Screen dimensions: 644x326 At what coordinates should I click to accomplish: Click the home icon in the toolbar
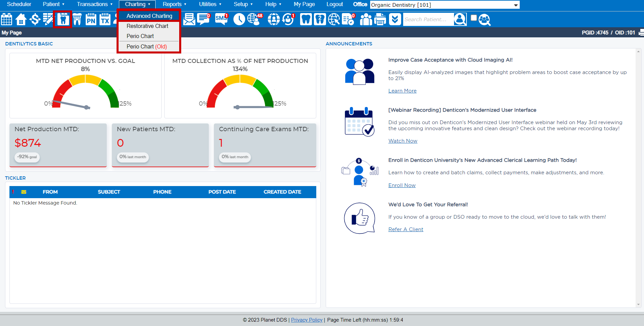(21, 19)
